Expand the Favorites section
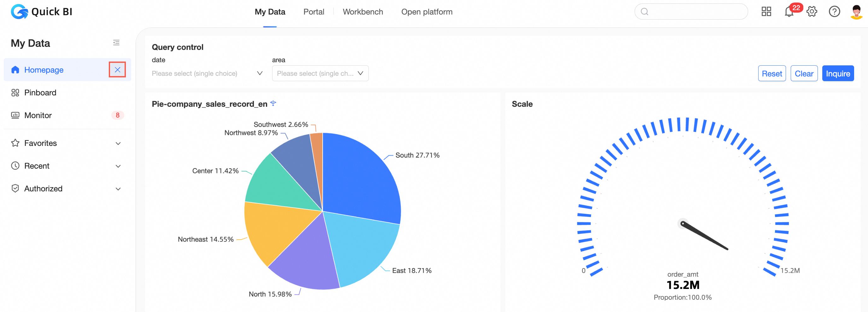Image resolution: width=868 pixels, height=312 pixels. pyautogui.click(x=118, y=144)
